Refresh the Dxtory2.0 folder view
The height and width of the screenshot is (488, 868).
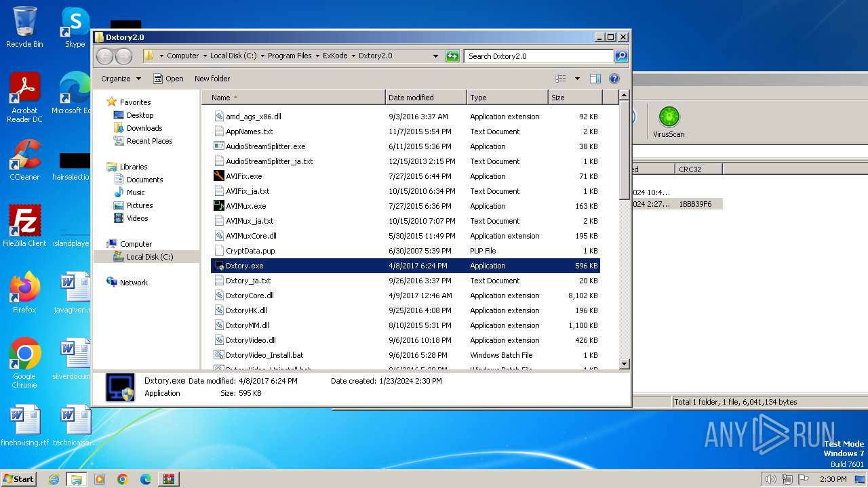coord(452,56)
